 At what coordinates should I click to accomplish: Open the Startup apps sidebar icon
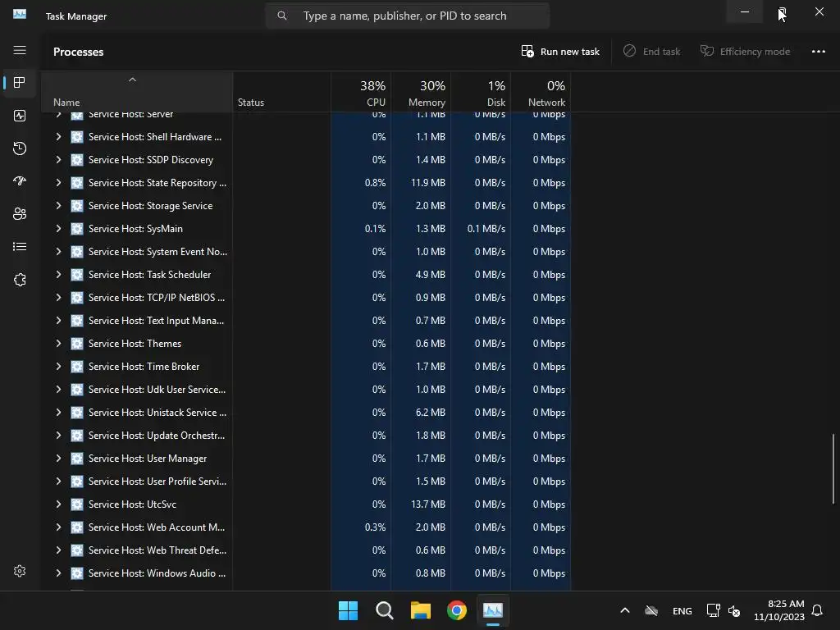[x=20, y=181]
